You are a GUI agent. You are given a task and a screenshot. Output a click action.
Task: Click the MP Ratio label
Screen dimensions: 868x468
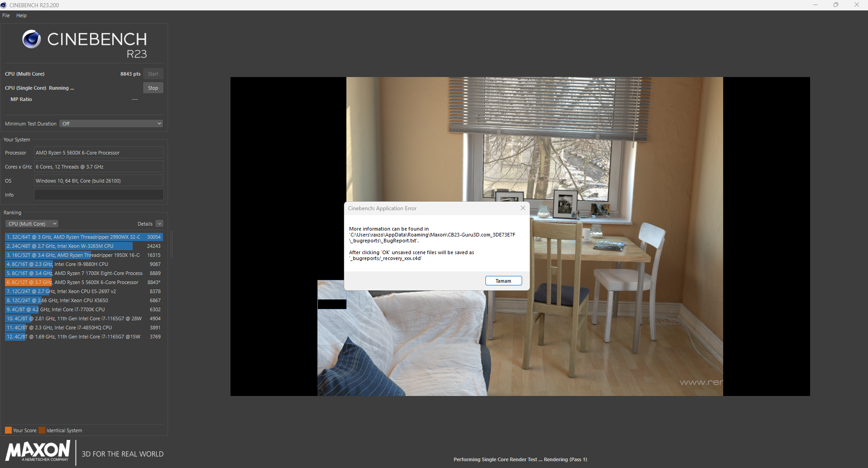point(21,99)
